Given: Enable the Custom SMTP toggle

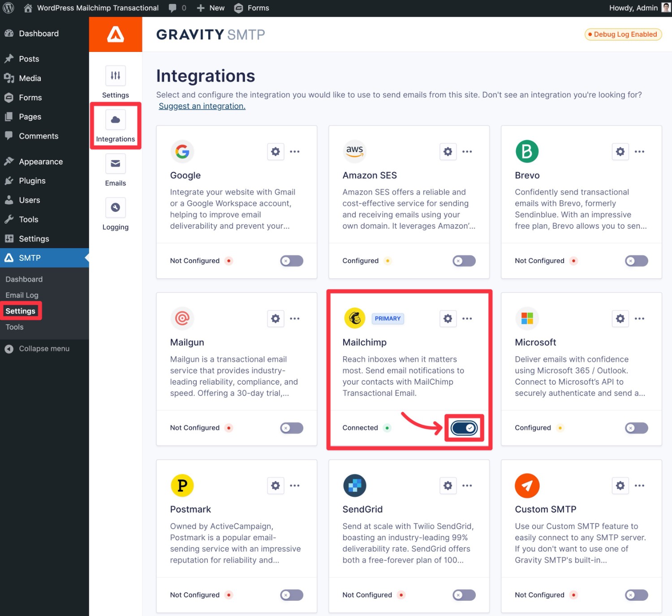Looking at the screenshot, I should point(637,595).
